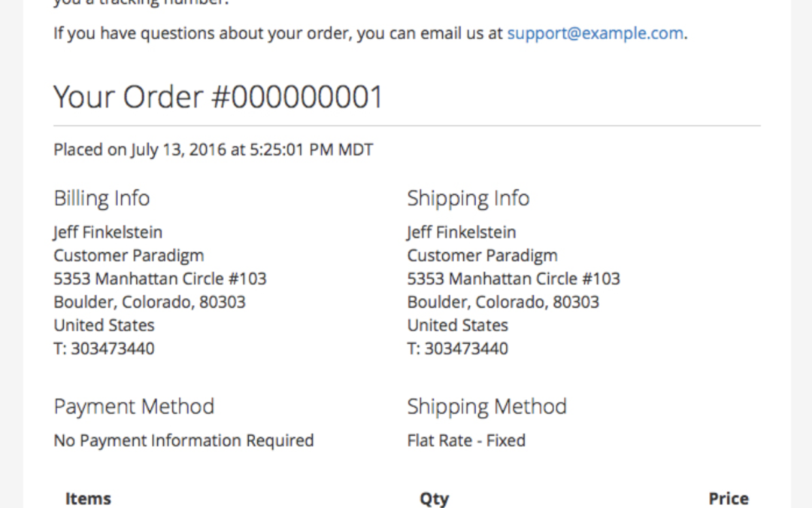The width and height of the screenshot is (812, 508).
Task: Click the order placed date and time line
Action: pyautogui.click(x=213, y=150)
